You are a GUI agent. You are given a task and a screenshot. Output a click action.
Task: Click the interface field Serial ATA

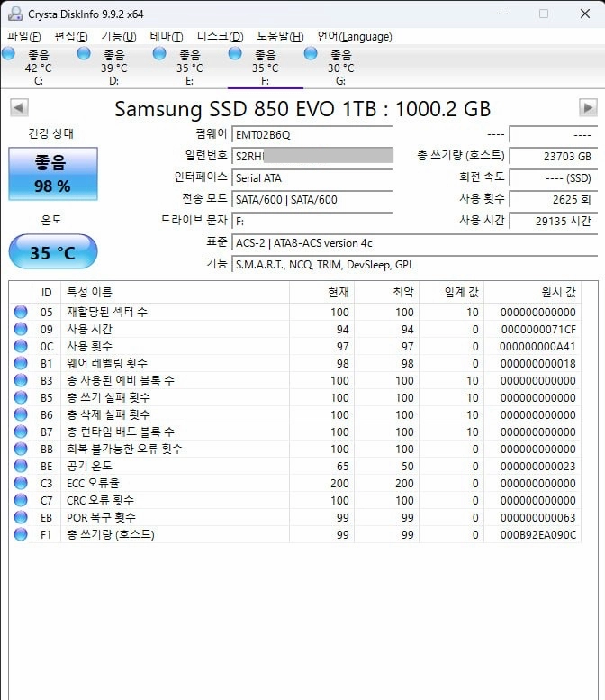312,177
